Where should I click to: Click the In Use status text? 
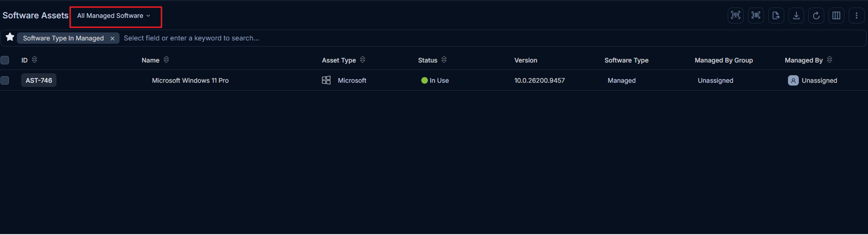[x=439, y=80]
